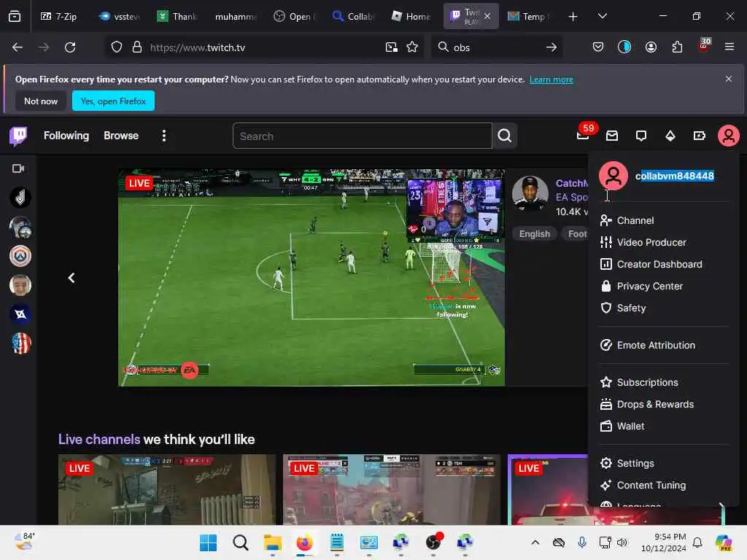Open Subscriptions menu item
Image resolution: width=747 pixels, height=560 pixels.
coord(639,382)
